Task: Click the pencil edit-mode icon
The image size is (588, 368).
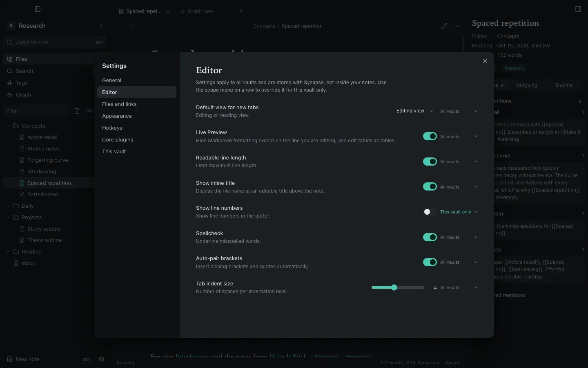Action: coord(444,26)
